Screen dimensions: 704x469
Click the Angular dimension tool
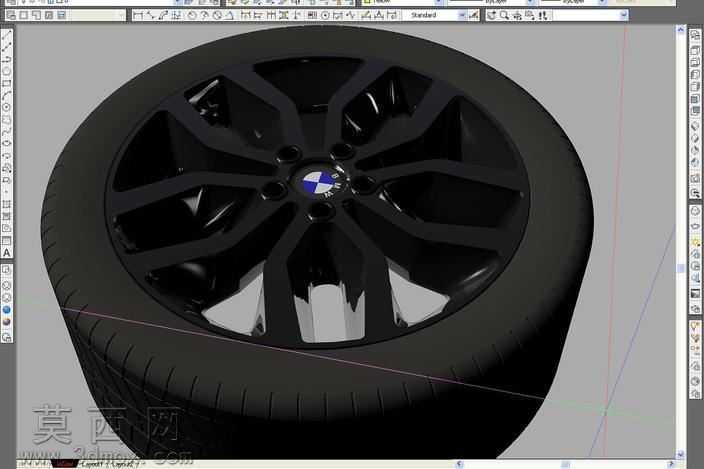[229, 16]
